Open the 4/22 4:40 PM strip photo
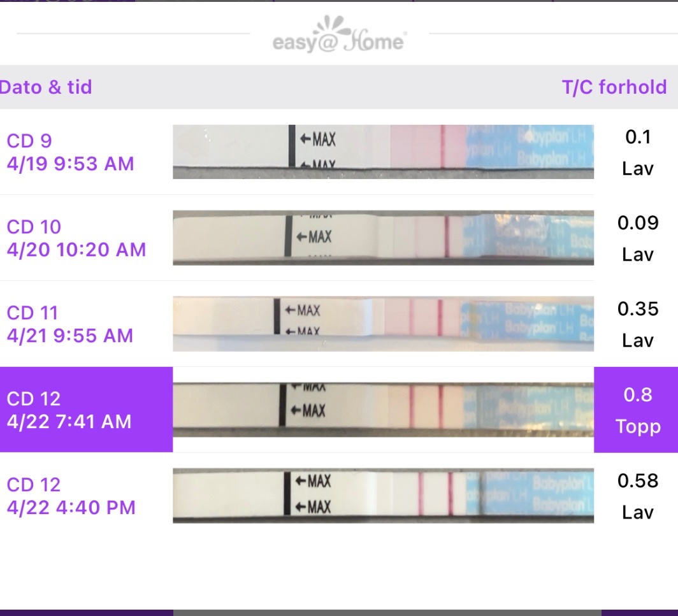Image resolution: width=678 pixels, height=616 pixels. coord(383,496)
